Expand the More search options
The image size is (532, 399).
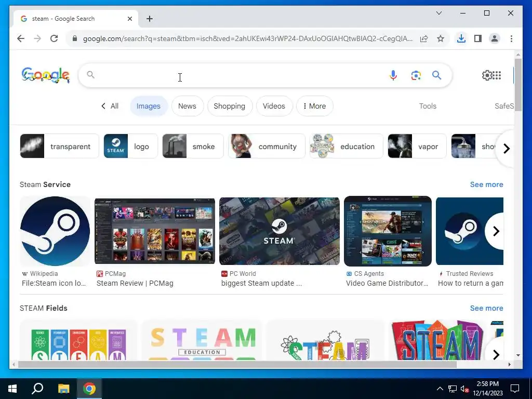pyautogui.click(x=314, y=106)
